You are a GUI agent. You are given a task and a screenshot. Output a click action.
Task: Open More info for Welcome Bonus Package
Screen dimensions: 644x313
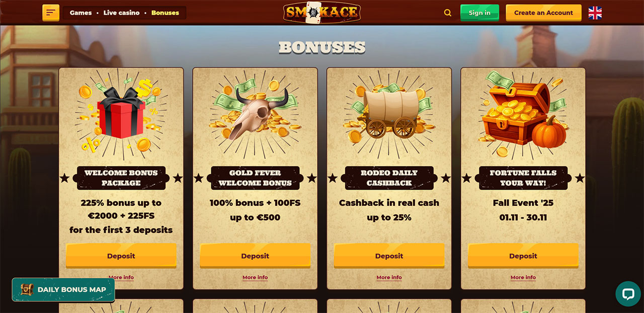click(121, 277)
